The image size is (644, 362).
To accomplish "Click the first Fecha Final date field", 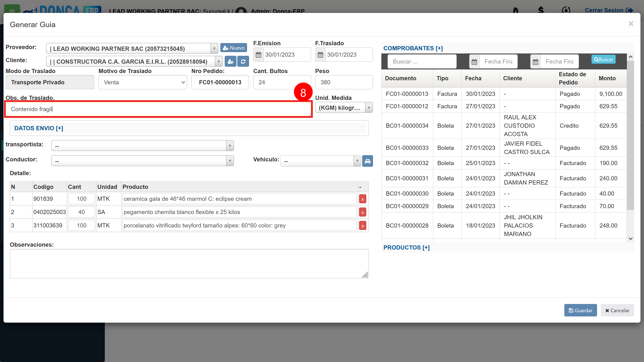I will coord(498,62).
